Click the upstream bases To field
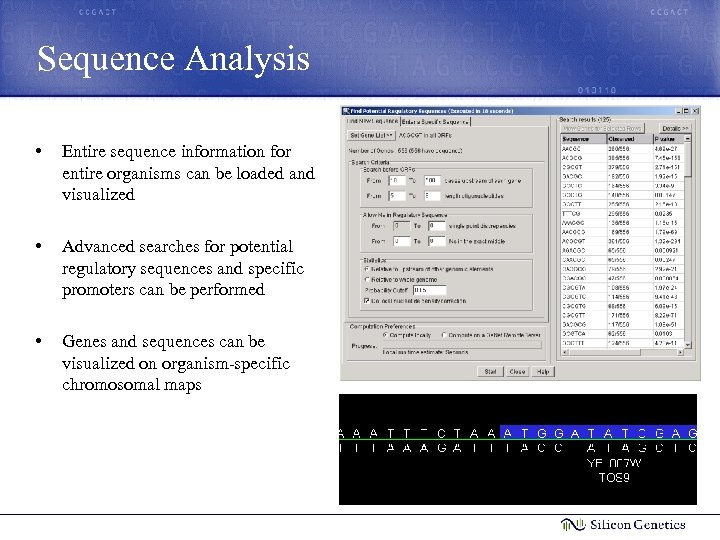The width and height of the screenshot is (720, 540). pyautogui.click(x=432, y=180)
